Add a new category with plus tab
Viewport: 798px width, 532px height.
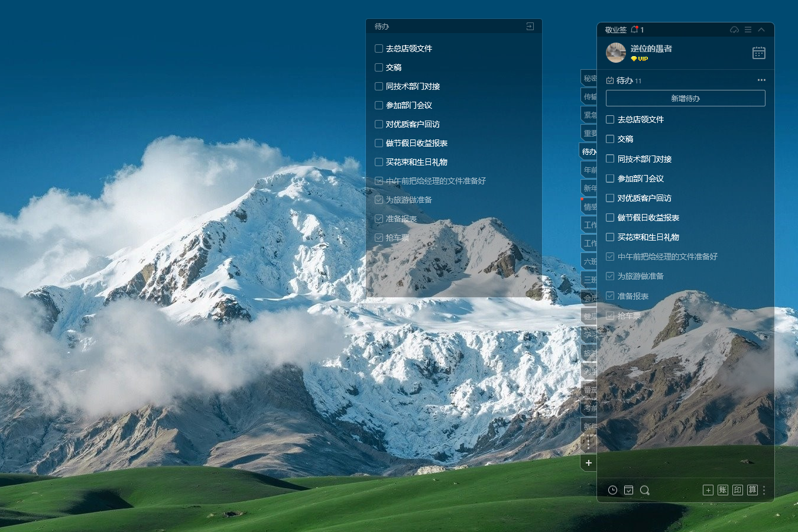[x=588, y=463]
